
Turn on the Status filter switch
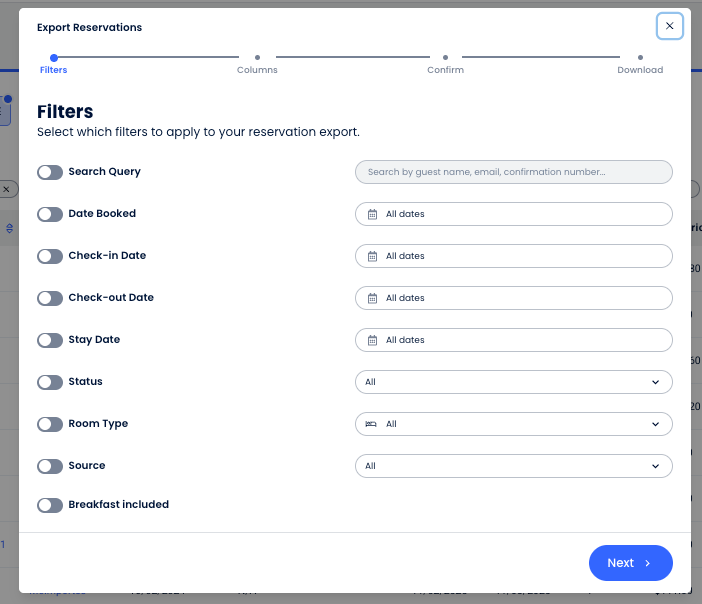point(50,382)
